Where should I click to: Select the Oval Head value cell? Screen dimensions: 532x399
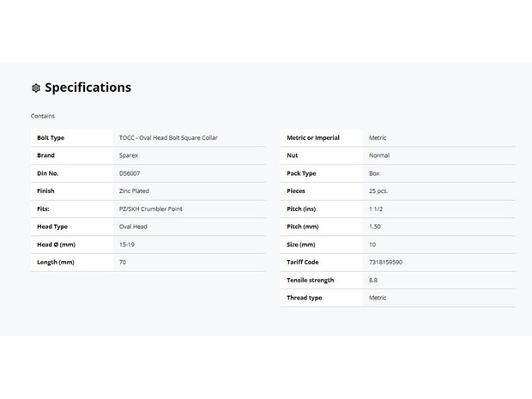(134, 227)
